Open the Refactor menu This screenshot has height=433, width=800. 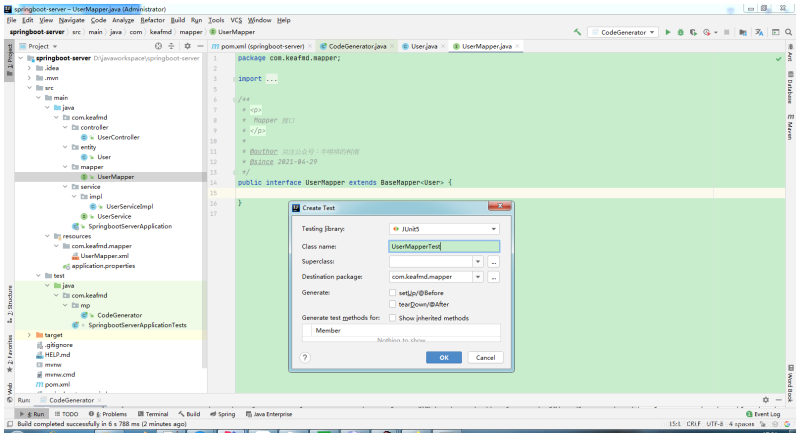[x=153, y=20]
